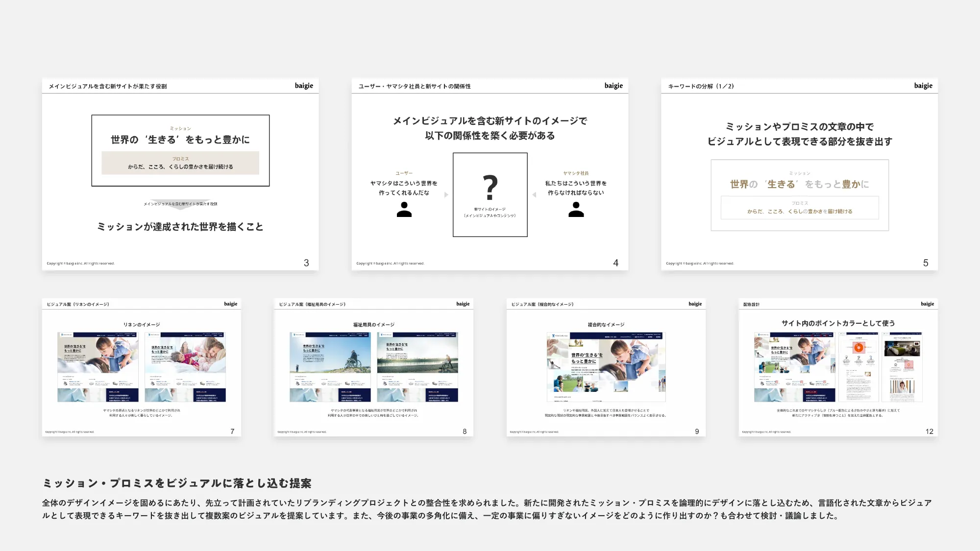
Task: Open the rightmost page mockup on slide 12
Action: [902, 367]
